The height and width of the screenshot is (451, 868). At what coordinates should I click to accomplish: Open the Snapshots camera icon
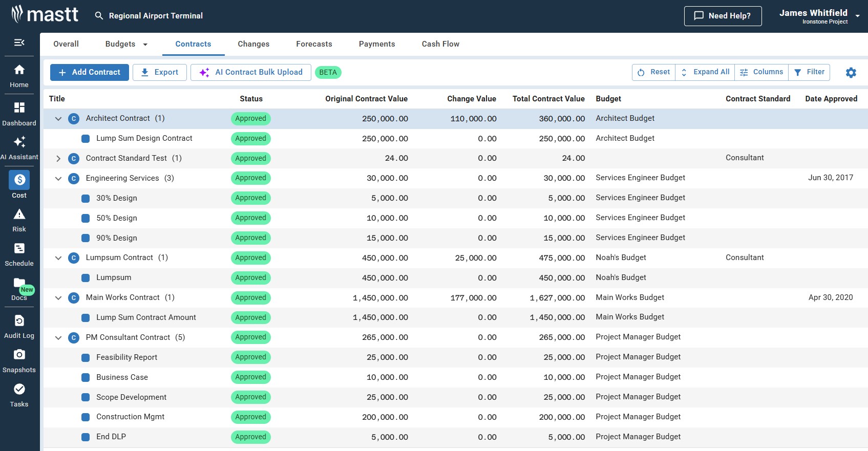coord(19,354)
